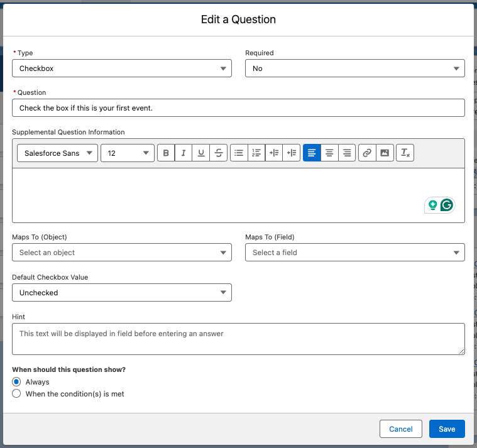Insert a bulleted list
Screen dimensions: 477x448
pos(239,153)
